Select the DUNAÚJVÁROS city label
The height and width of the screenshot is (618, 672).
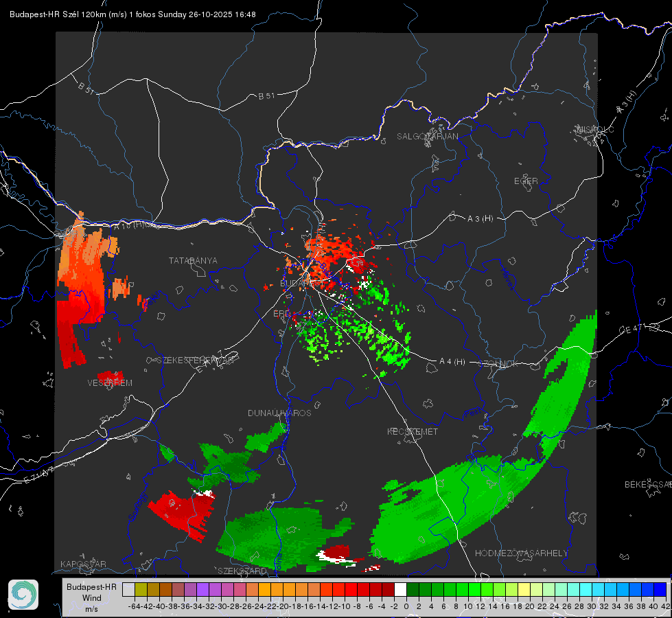279,413
